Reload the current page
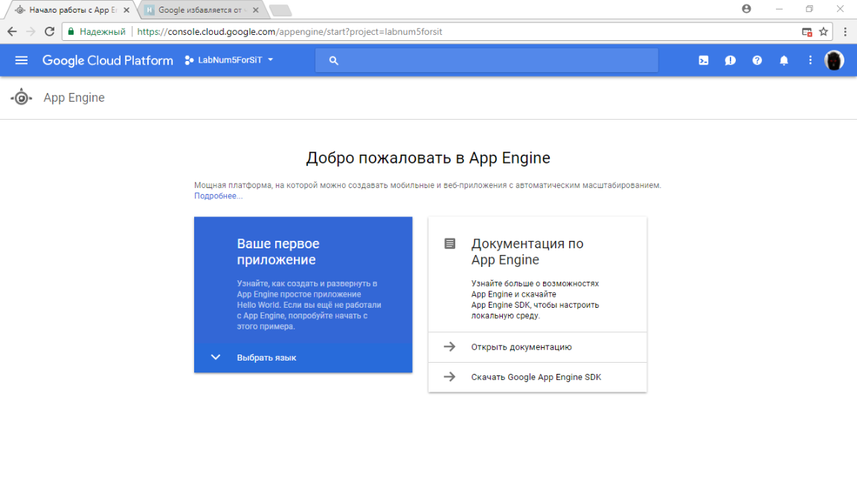Image resolution: width=857 pixels, height=504 pixels. click(49, 32)
